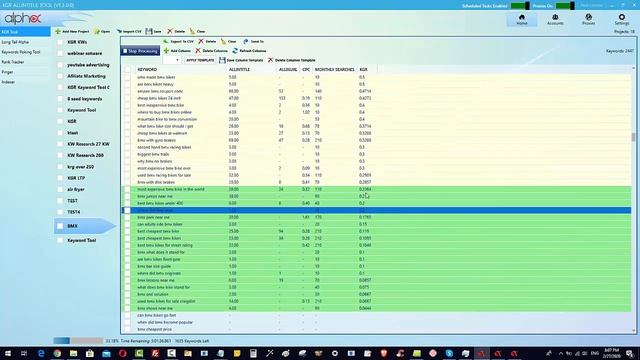
Task: Select the TEST4 project
Action: click(73, 212)
